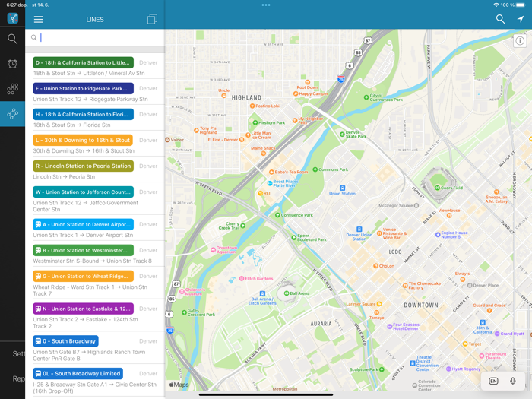
Task: Tap 'Westminster Stn S-Bound → Union Stn Track 8' text
Action: coord(92,261)
